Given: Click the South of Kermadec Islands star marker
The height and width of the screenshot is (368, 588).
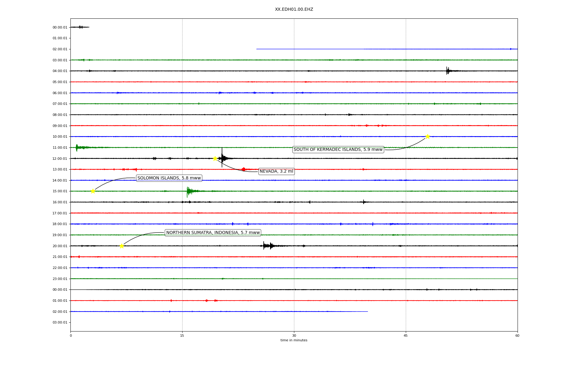Looking at the screenshot, I should (428, 136).
